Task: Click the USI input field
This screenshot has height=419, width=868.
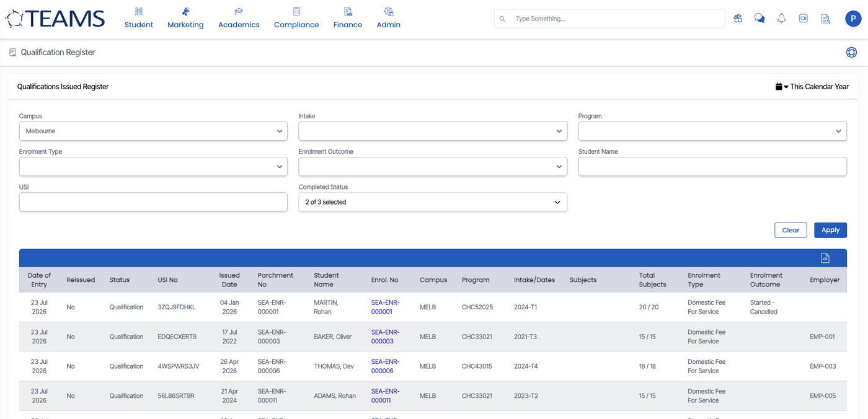Action: pyautogui.click(x=153, y=202)
